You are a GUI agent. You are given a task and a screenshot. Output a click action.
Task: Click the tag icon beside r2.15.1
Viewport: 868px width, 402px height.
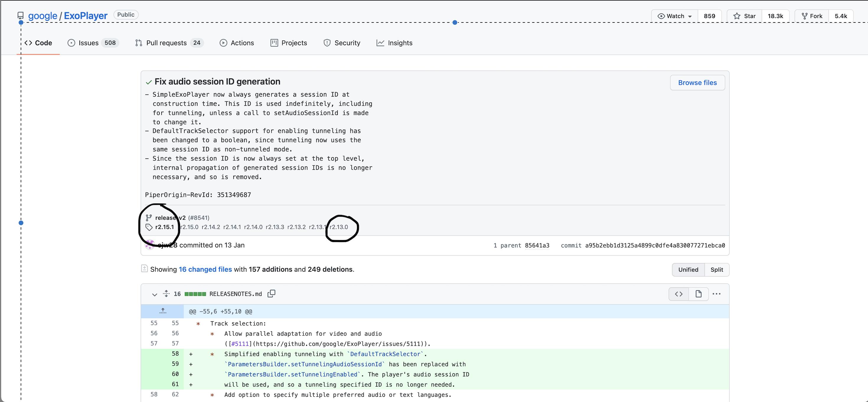point(149,227)
